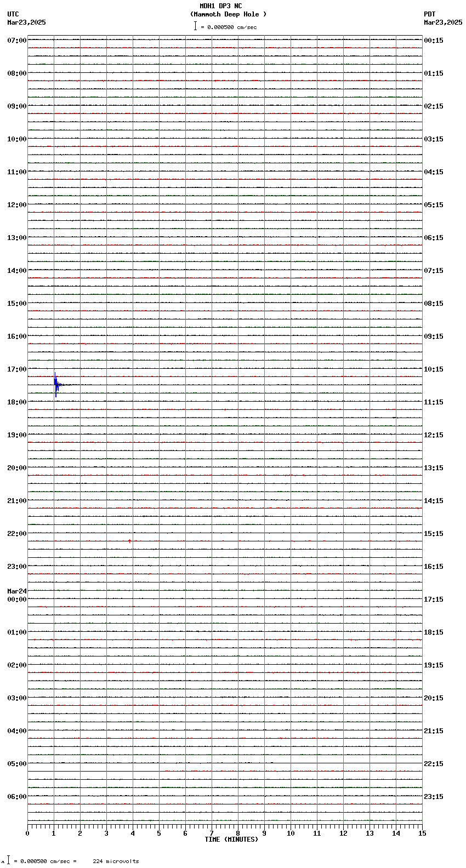This screenshot has width=466, height=868.
Task: Click the 07:15 PDT time label
Action: tap(434, 271)
